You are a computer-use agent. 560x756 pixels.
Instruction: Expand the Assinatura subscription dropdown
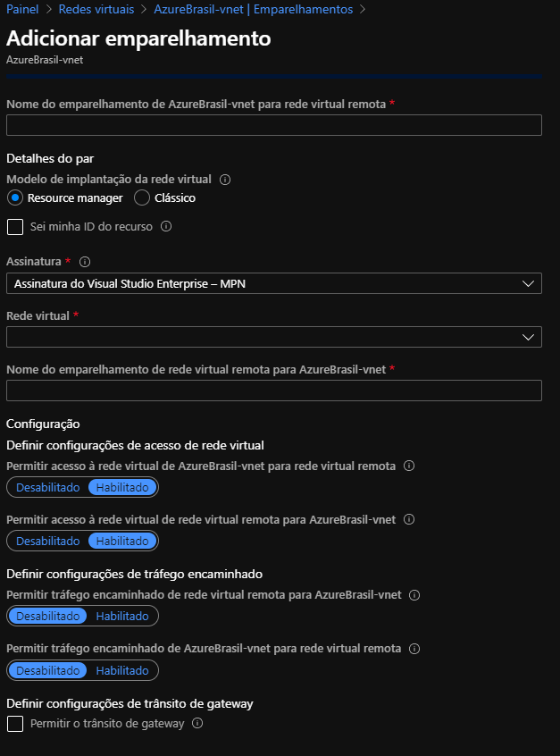[273, 283]
